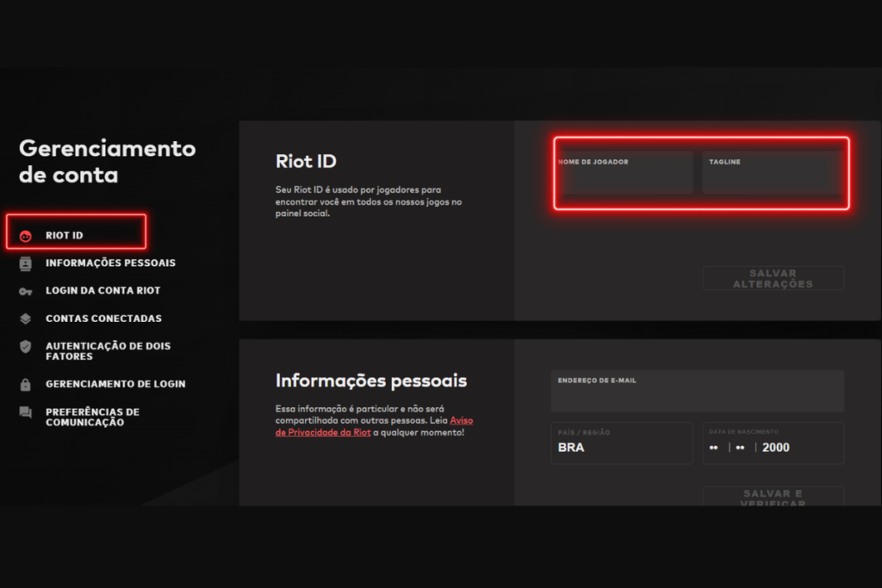The image size is (882, 588).
Task: Click the padlock icon for Gerenciamento de Login
Action: tap(25, 385)
